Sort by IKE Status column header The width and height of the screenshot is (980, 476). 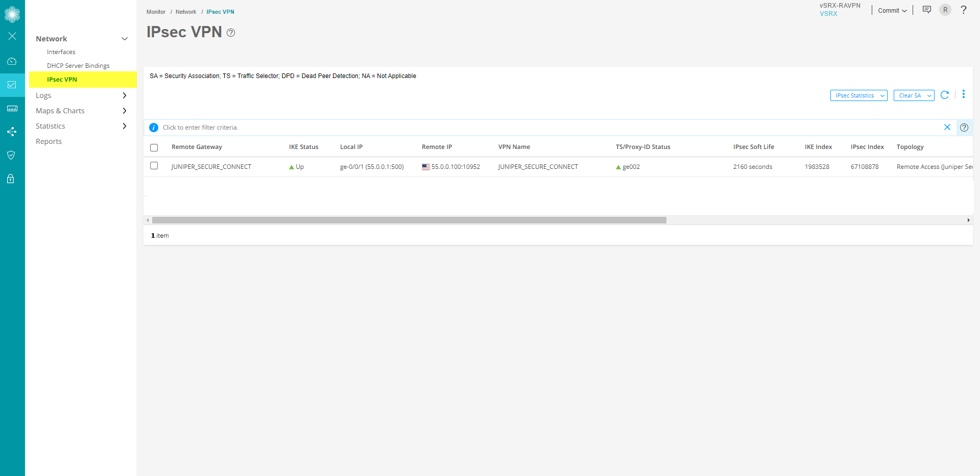click(304, 147)
